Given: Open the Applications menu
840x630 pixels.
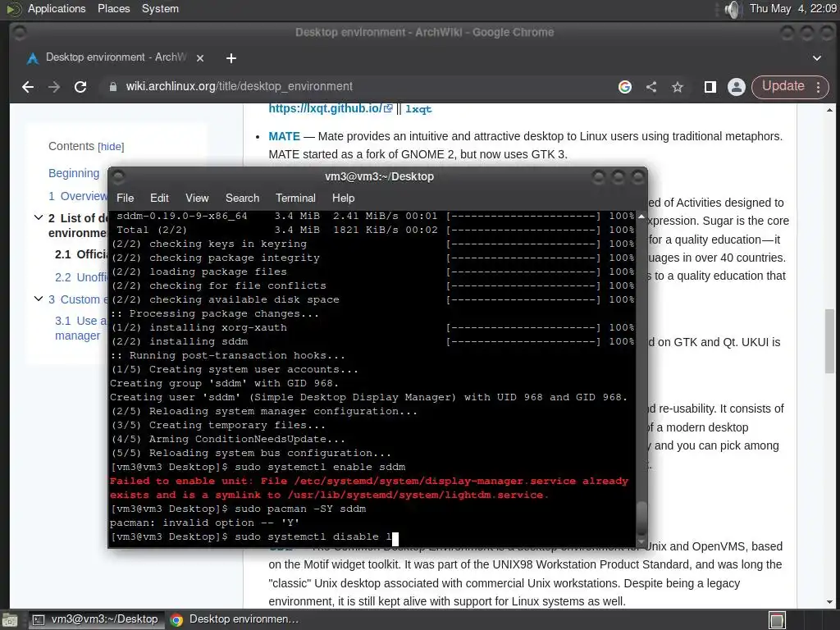Looking at the screenshot, I should pos(57,8).
